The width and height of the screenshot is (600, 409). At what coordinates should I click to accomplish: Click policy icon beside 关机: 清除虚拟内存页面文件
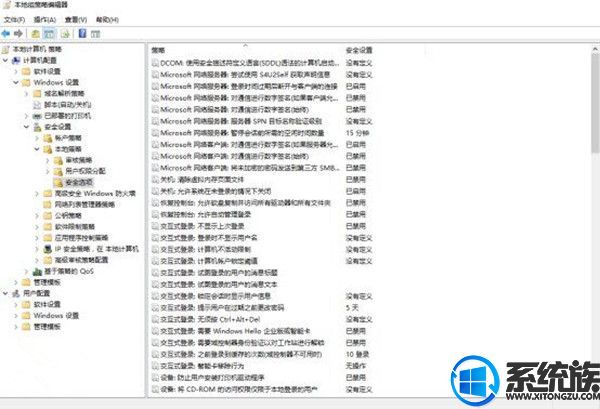click(x=155, y=179)
